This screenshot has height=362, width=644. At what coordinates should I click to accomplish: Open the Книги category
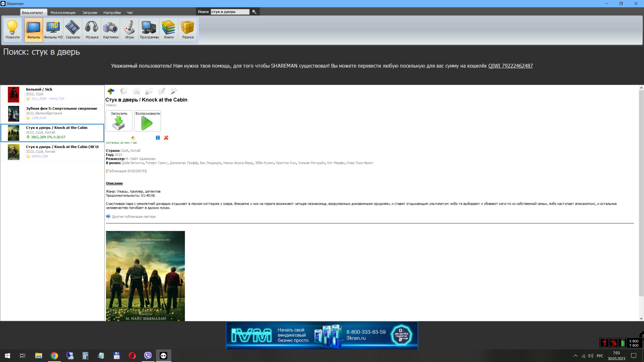tap(169, 30)
